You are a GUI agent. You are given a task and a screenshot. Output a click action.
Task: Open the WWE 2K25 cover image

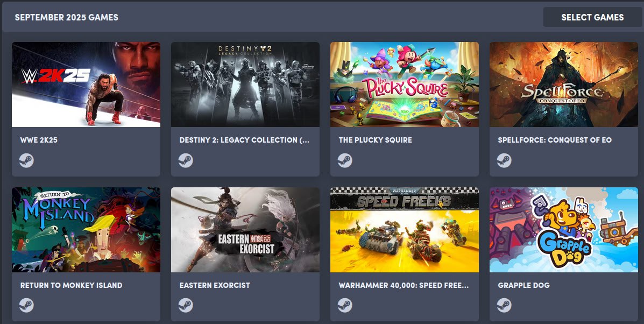86,84
